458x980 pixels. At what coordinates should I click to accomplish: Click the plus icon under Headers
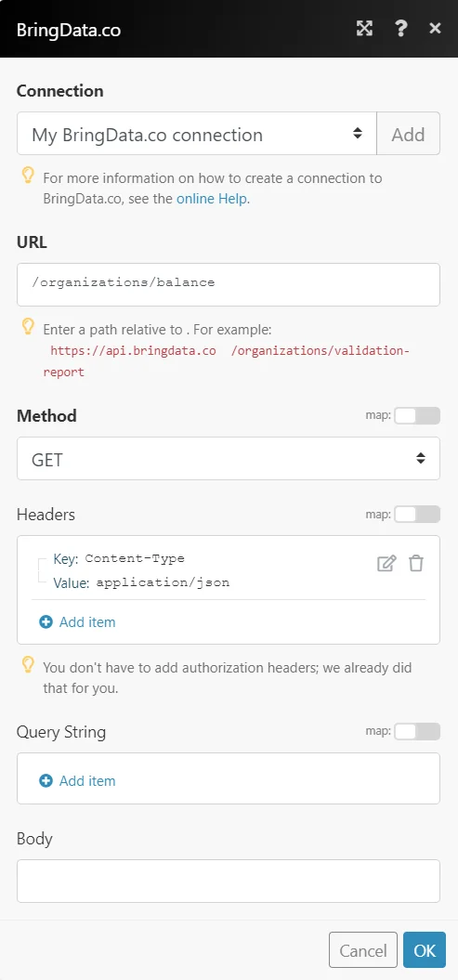click(46, 621)
